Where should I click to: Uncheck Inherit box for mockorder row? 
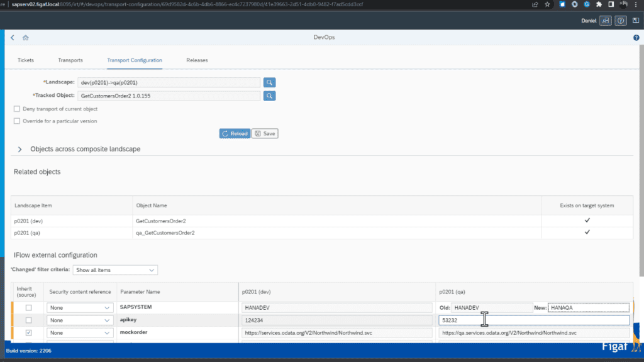click(28, 333)
